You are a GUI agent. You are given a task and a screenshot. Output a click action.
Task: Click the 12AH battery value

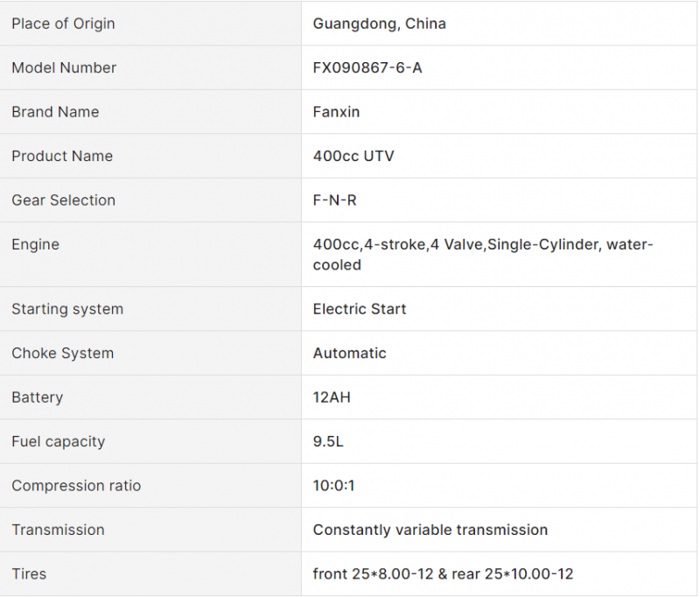click(x=332, y=397)
